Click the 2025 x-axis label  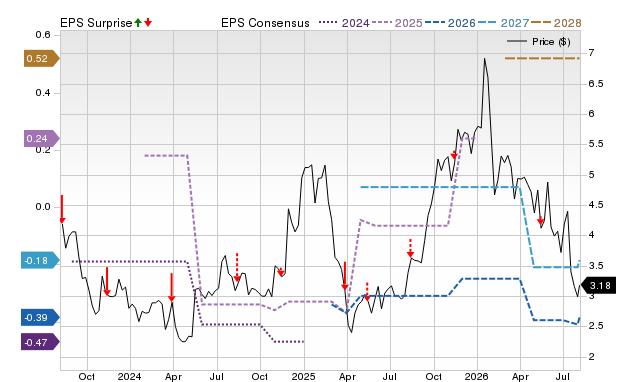(304, 376)
